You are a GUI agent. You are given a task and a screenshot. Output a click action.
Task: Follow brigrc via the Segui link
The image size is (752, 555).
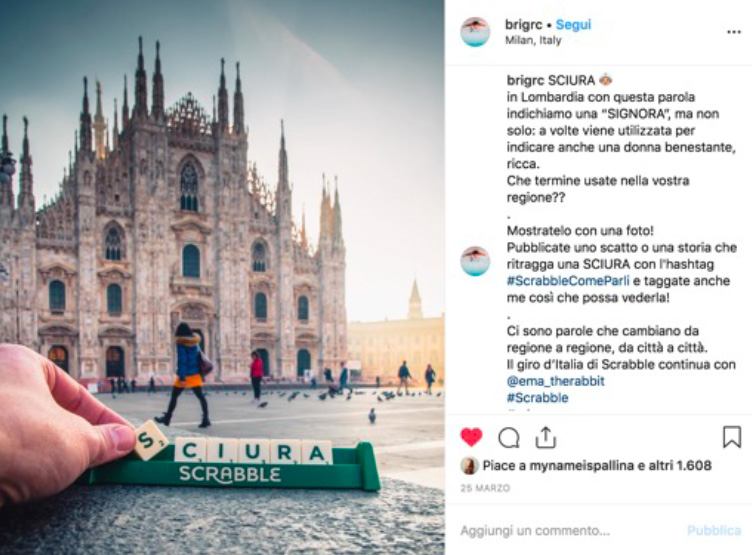click(x=573, y=24)
